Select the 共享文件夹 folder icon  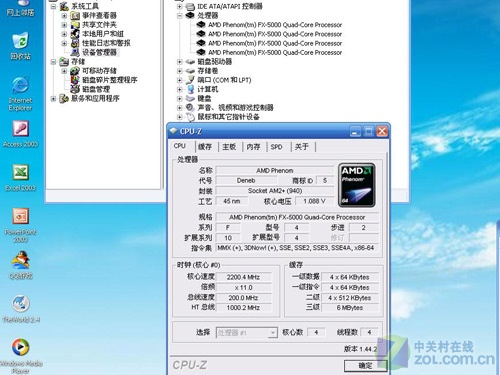pos(75,25)
